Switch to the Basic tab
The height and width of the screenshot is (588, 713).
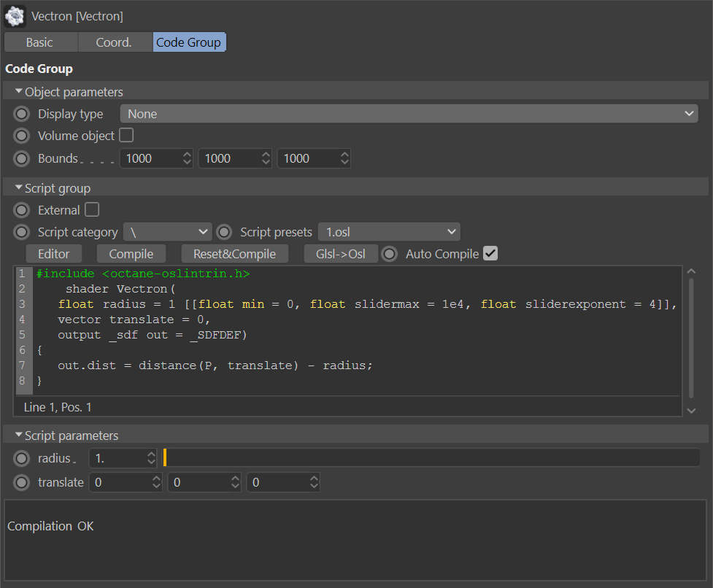click(x=39, y=42)
